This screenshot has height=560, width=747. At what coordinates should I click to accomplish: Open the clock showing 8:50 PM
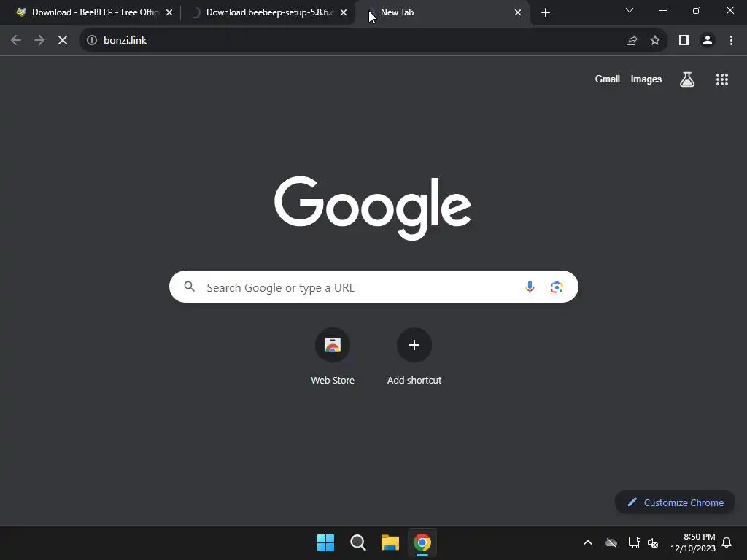[693, 542]
